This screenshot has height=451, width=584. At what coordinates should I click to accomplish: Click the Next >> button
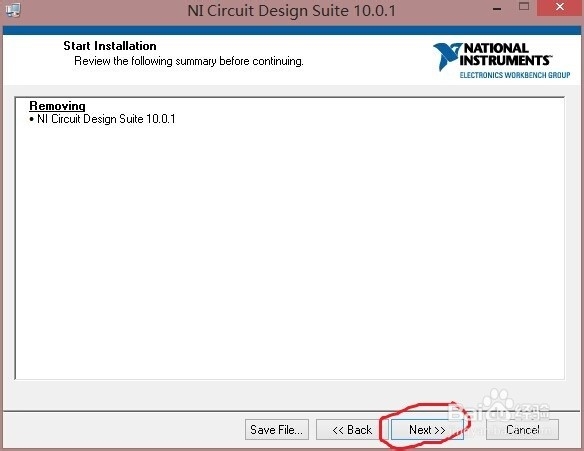point(427,429)
